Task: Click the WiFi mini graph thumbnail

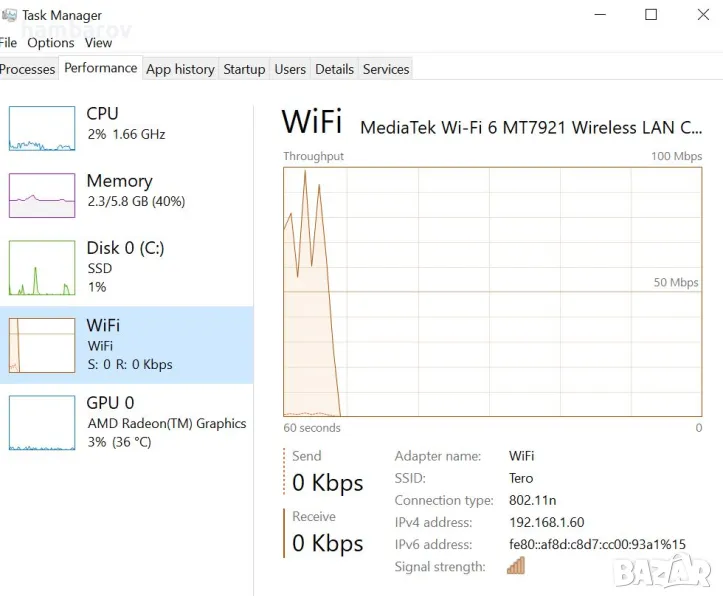Action: (x=42, y=345)
